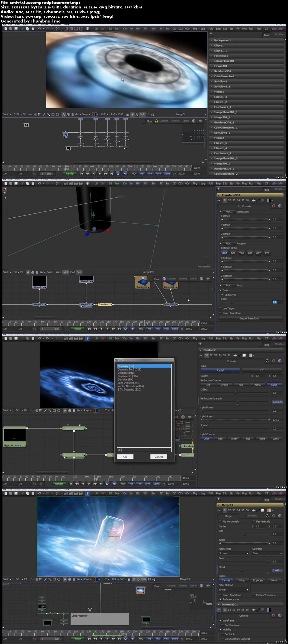Toggle Shad in the Merge3D2 viewer bar

72,272
